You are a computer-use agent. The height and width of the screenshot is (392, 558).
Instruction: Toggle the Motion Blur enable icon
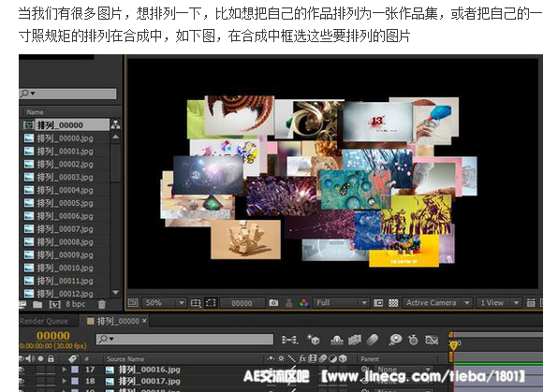coord(373,340)
